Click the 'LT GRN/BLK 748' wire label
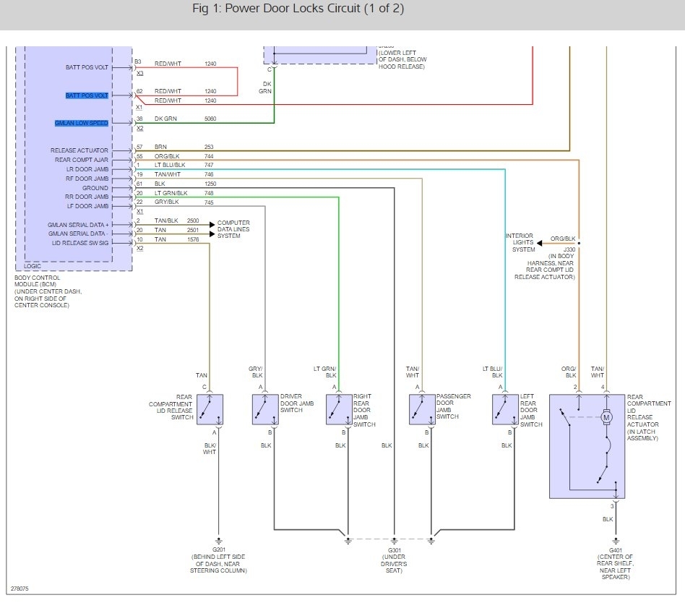Viewport: 685px width, 616px height. pos(184,193)
